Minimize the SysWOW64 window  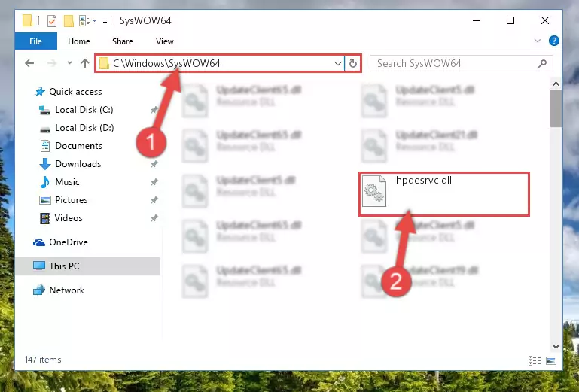pos(477,20)
